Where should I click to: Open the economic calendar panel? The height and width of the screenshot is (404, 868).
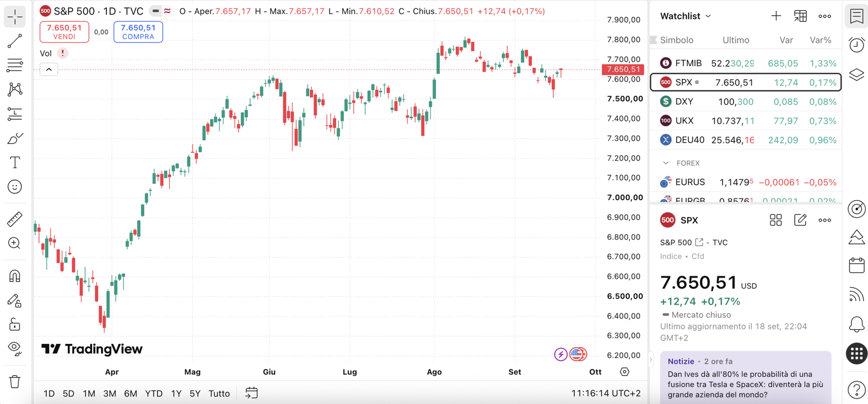(857, 265)
